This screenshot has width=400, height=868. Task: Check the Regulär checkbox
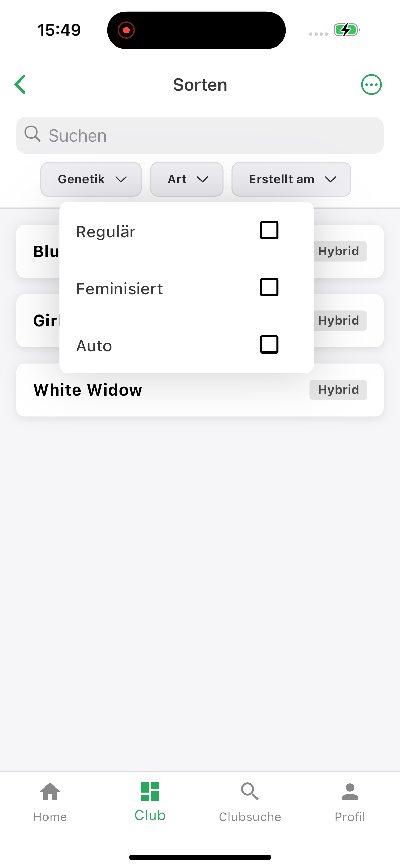269,230
